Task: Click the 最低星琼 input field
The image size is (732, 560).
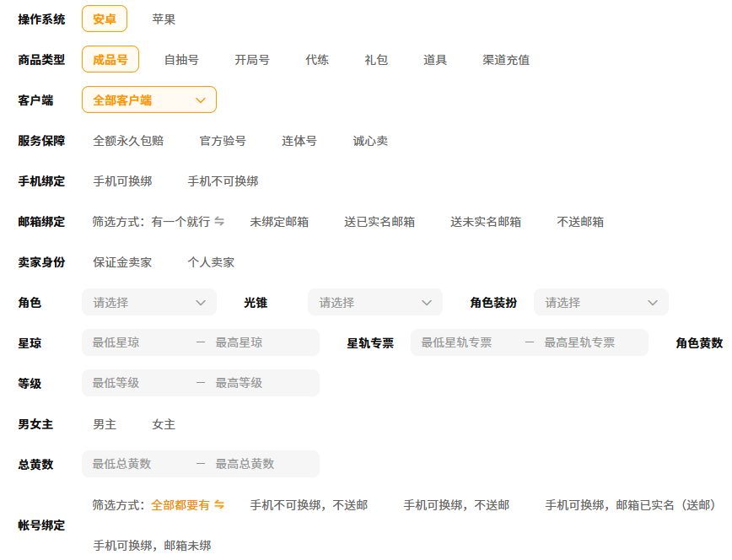Action: 135,343
